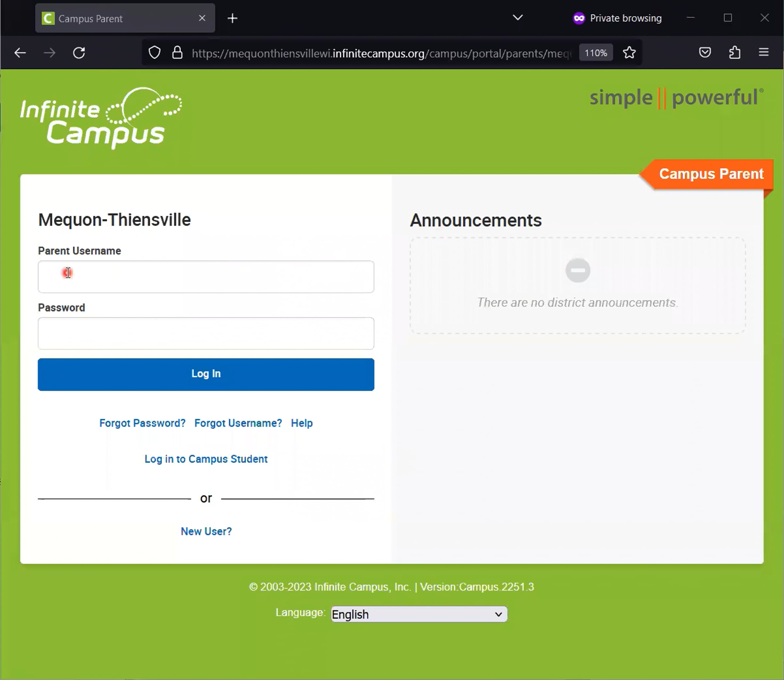
Task: Open the Forgot Password? link
Action: coord(142,423)
